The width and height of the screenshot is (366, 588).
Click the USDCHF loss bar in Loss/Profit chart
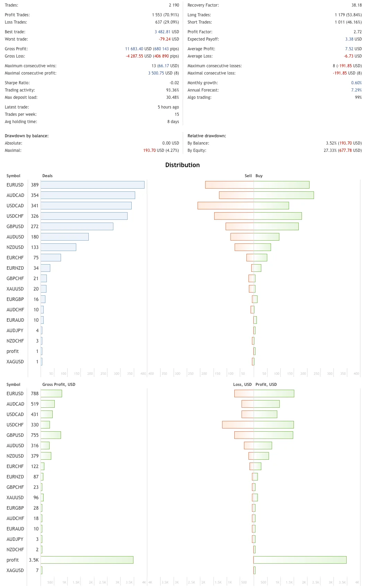[x=238, y=425]
